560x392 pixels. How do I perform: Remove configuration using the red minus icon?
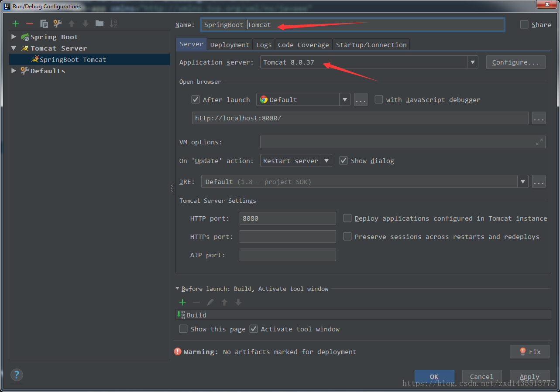(x=30, y=24)
